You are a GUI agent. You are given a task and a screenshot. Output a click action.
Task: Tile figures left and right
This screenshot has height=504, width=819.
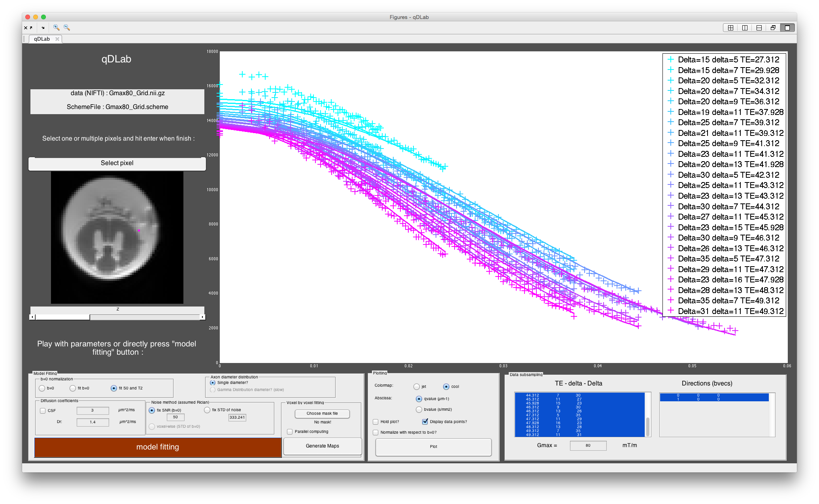tap(745, 28)
